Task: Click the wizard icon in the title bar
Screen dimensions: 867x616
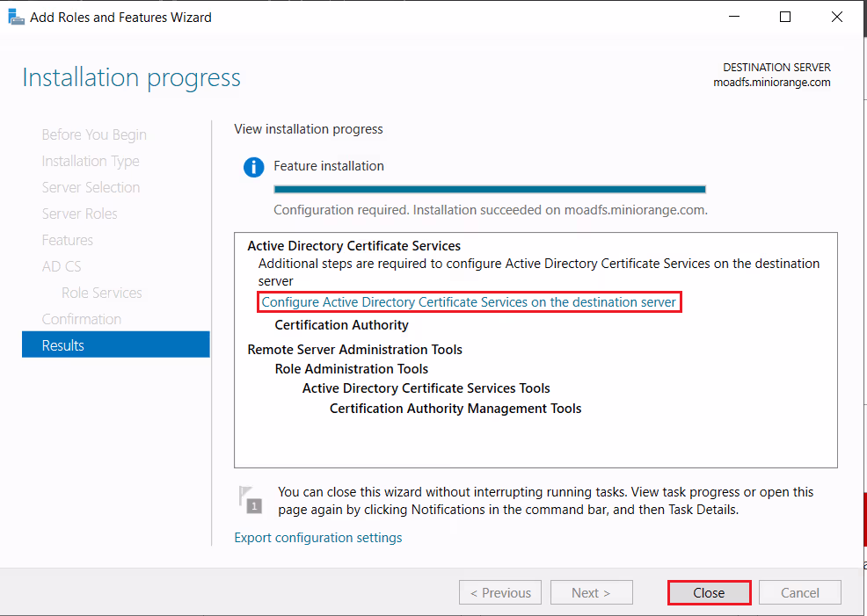Action: click(x=16, y=17)
